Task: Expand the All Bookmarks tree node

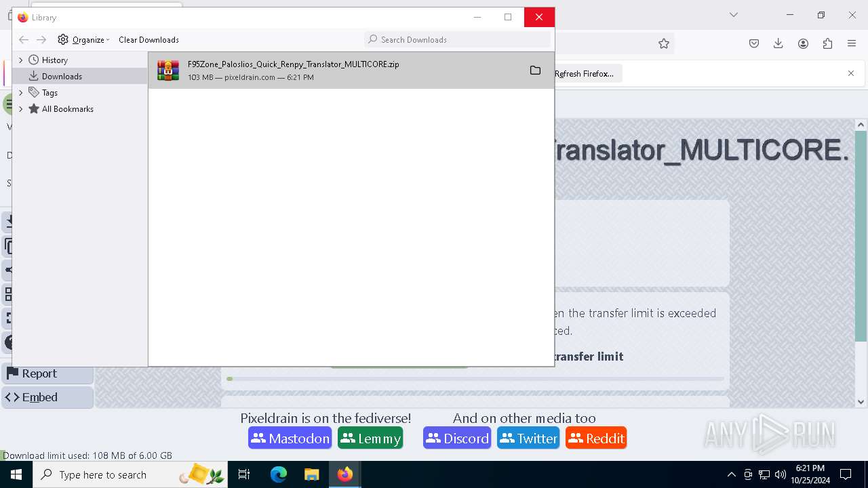Action: click(20, 108)
